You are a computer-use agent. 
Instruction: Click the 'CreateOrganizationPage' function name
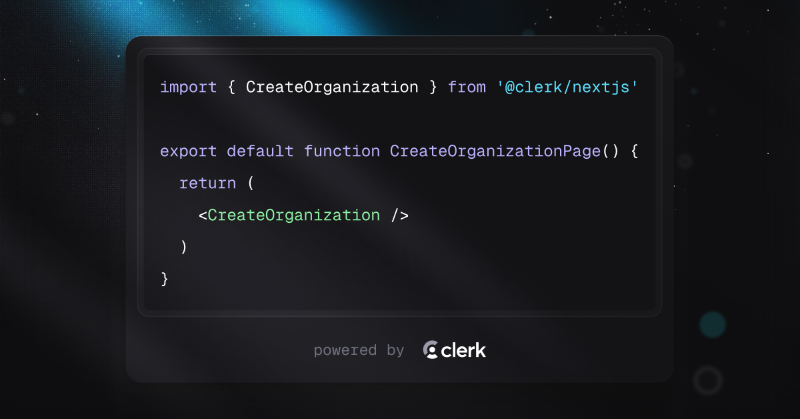(495, 152)
